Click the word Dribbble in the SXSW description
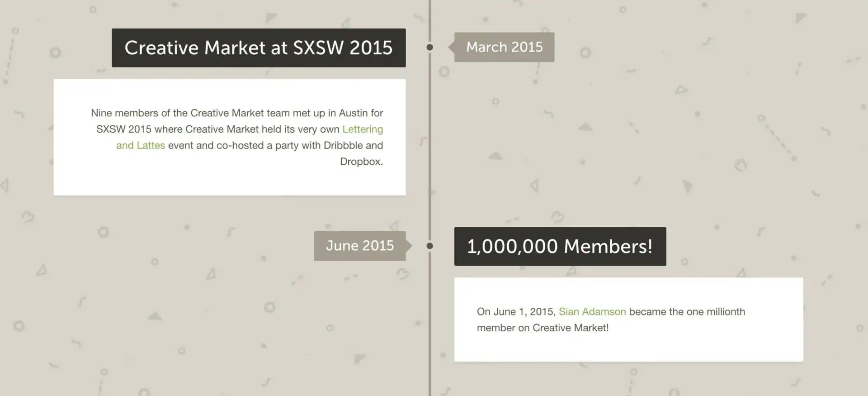 coord(344,145)
